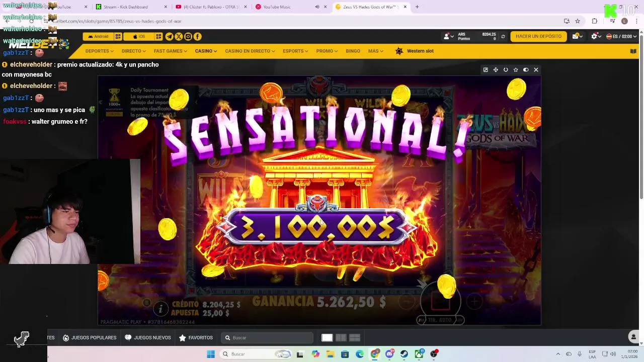Expand the DEPORTES menu
This screenshot has height=362, width=644.
point(99,51)
